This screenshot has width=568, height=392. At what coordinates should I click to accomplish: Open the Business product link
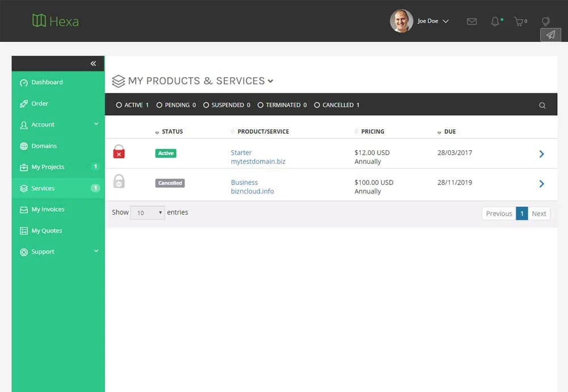click(x=244, y=183)
